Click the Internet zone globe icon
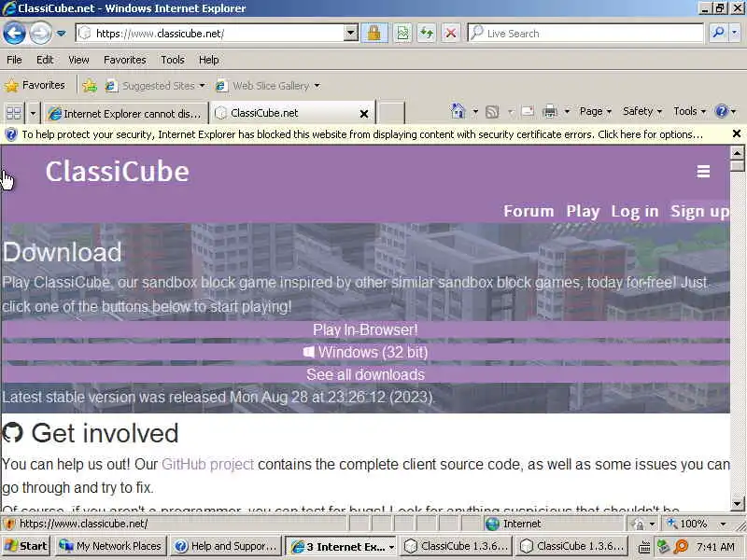This screenshot has height=560, width=747. (492, 524)
